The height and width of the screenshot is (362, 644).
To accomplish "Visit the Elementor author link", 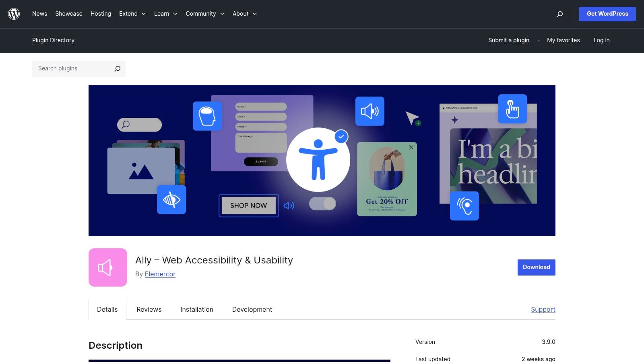I will click(x=160, y=274).
